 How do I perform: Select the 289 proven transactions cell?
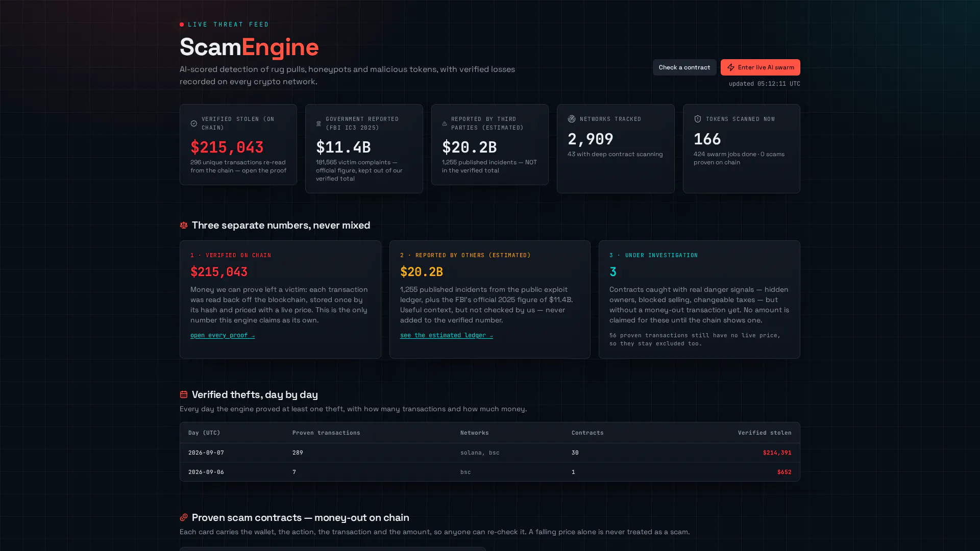(298, 453)
